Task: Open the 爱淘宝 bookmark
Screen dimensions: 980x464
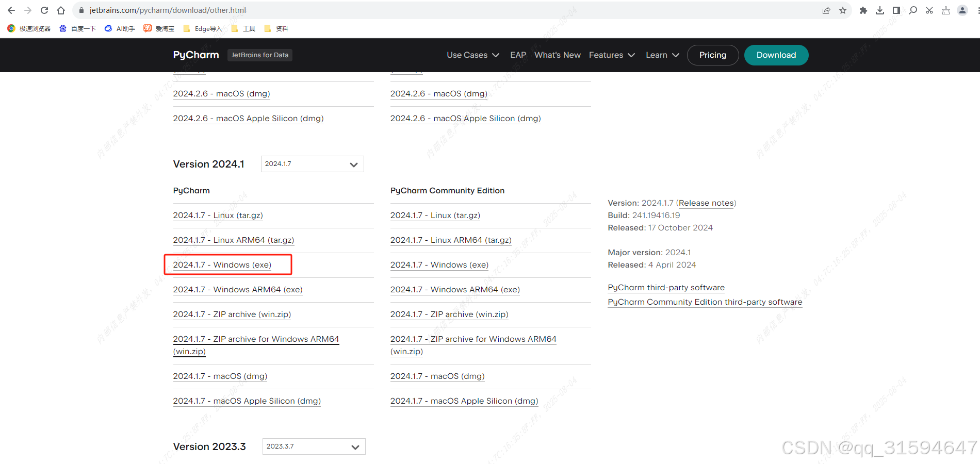Action: click(x=159, y=28)
